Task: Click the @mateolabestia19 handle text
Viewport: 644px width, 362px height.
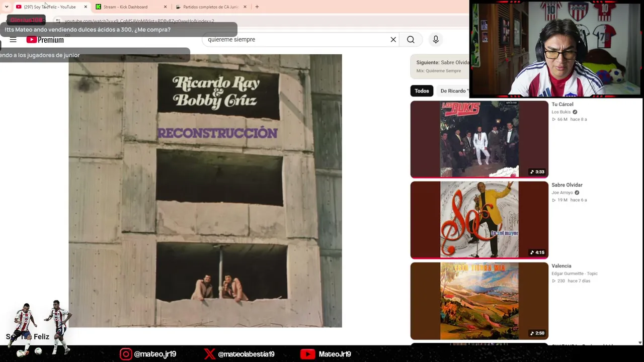Action: pyautogui.click(x=246, y=354)
